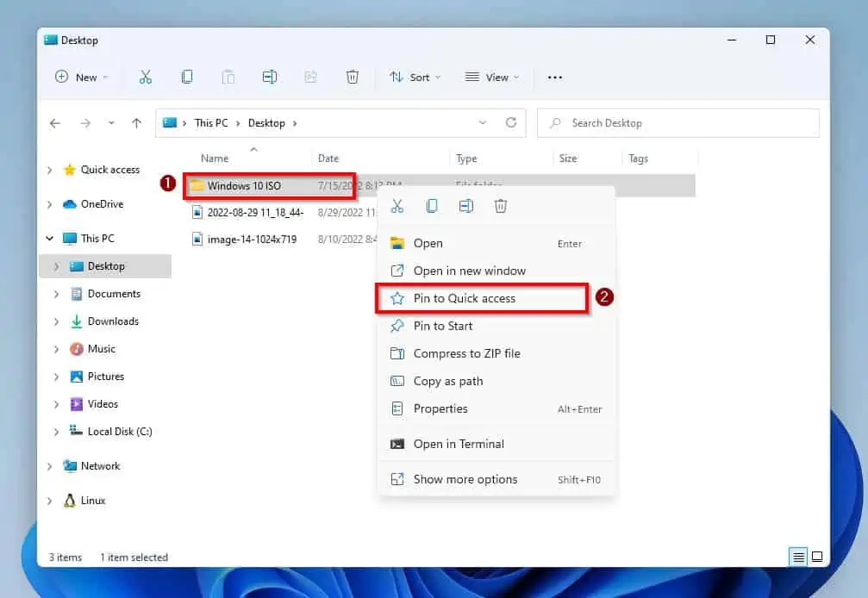Open Documents in the navigation pane
This screenshot has height=598, width=868.
106,294
